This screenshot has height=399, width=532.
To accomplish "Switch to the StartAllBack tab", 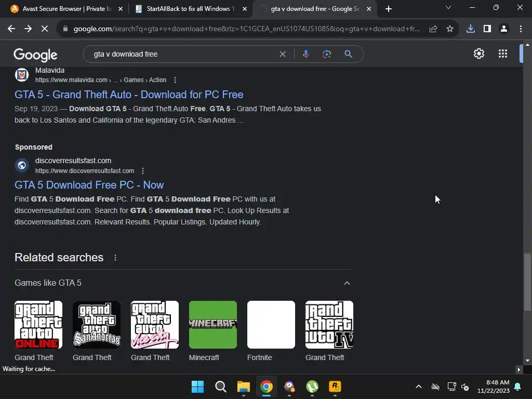I will click(x=190, y=9).
